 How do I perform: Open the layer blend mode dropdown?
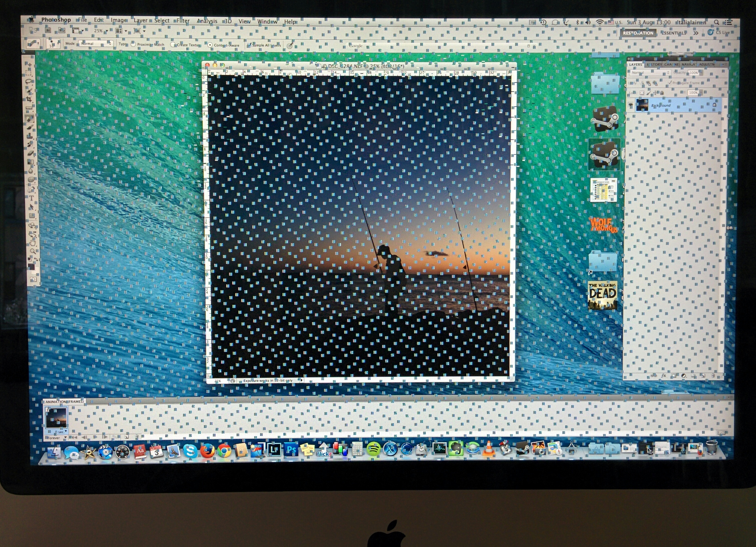pos(650,73)
